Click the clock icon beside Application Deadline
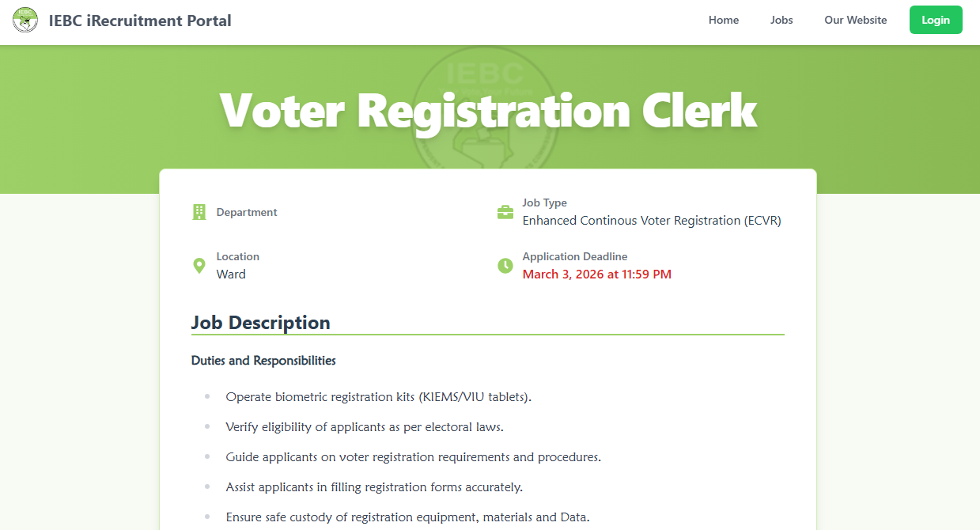 tap(505, 265)
